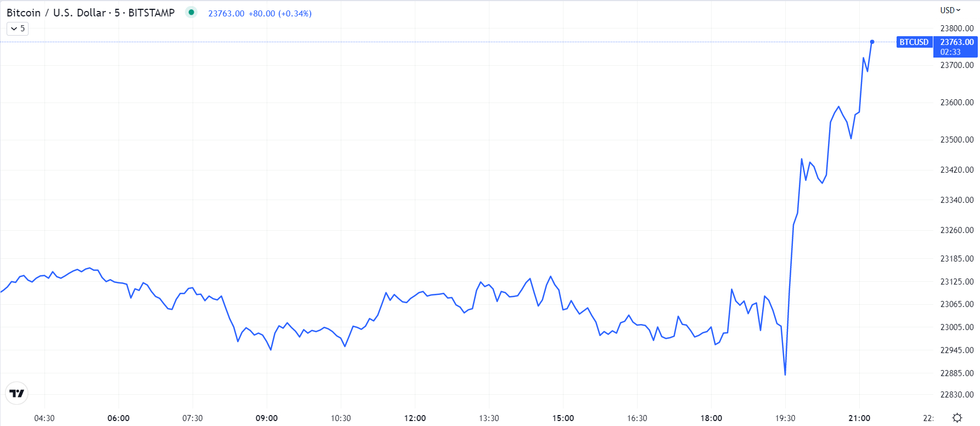Select the 23763.00 current price label

click(x=956, y=42)
